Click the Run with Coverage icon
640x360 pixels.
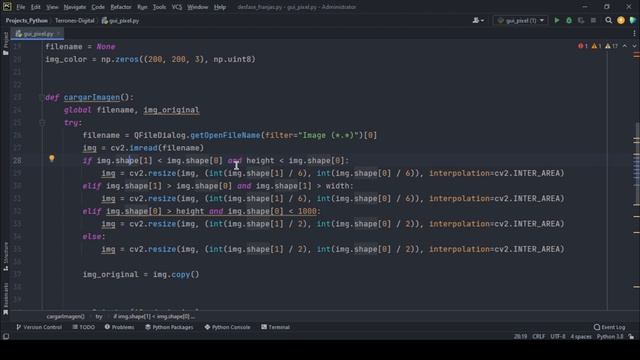point(581,20)
